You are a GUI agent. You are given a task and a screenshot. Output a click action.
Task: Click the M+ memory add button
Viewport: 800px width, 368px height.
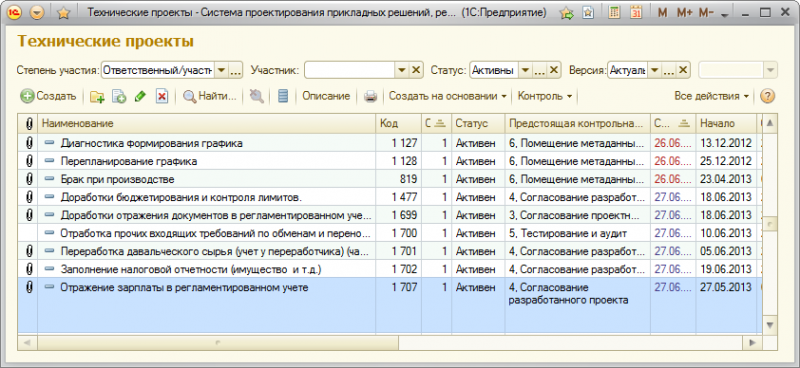click(x=685, y=13)
